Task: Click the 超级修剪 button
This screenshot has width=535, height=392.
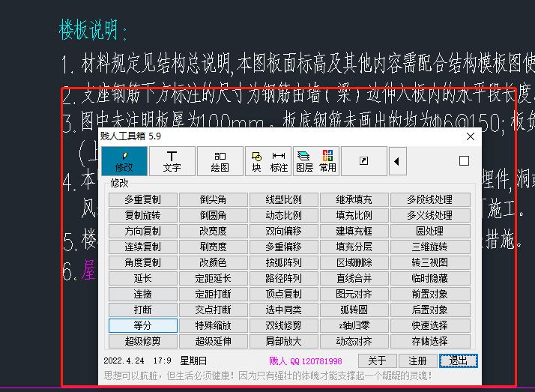Action: (x=143, y=341)
